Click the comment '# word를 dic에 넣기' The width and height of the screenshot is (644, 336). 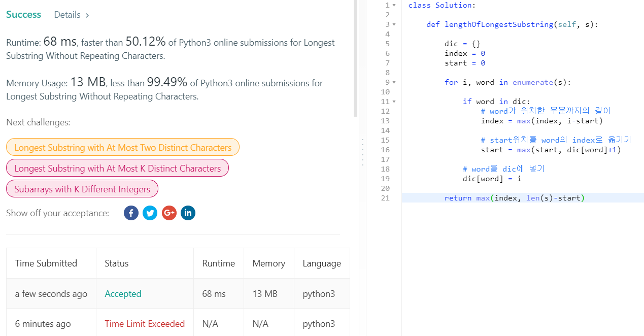pyautogui.click(x=503, y=169)
